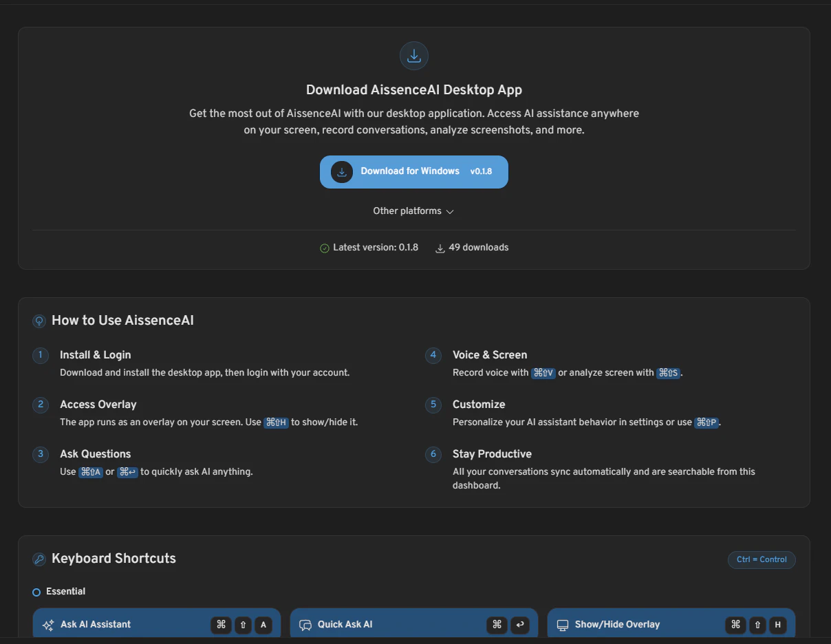Click the lightbulb icon beside How to Use AissenceAI
The width and height of the screenshot is (831, 644).
click(39, 321)
